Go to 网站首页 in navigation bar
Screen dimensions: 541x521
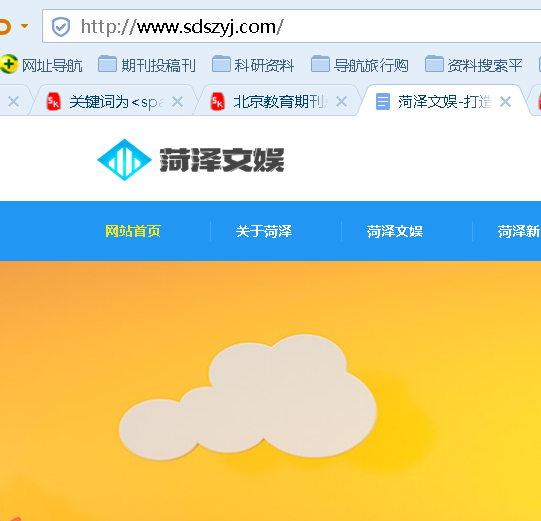pos(133,231)
